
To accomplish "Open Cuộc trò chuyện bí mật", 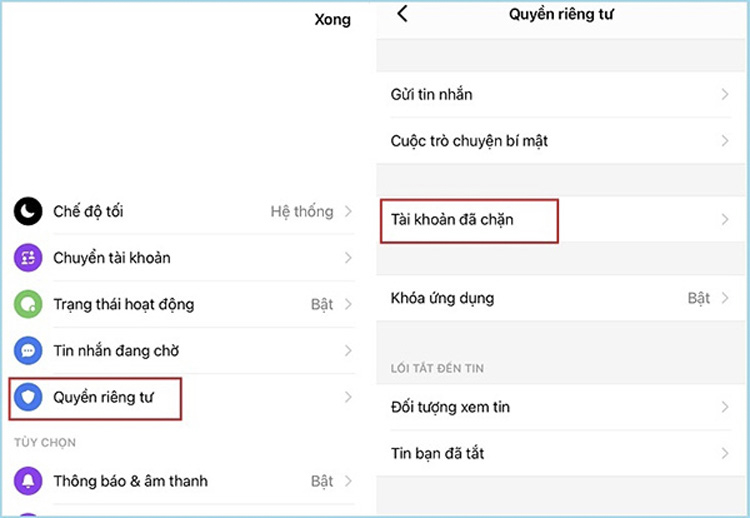I will point(561,141).
